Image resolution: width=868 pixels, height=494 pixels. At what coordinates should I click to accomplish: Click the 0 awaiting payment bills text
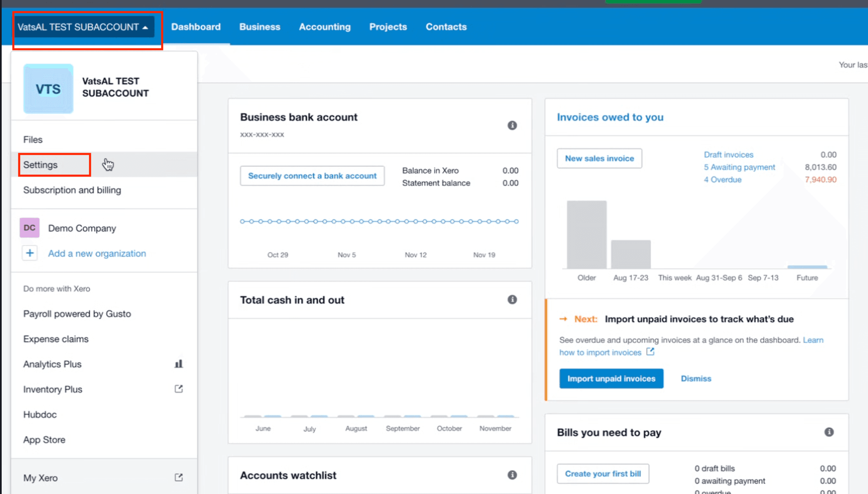click(x=730, y=481)
